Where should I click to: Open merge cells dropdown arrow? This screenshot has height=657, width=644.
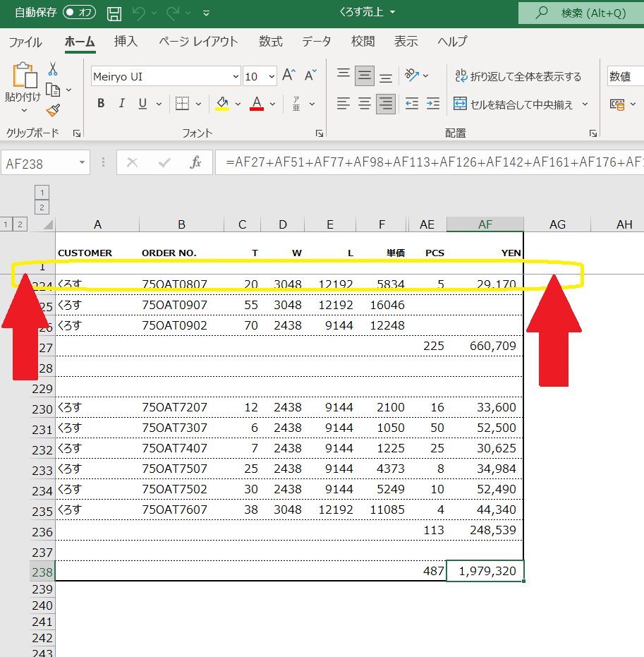585,104
